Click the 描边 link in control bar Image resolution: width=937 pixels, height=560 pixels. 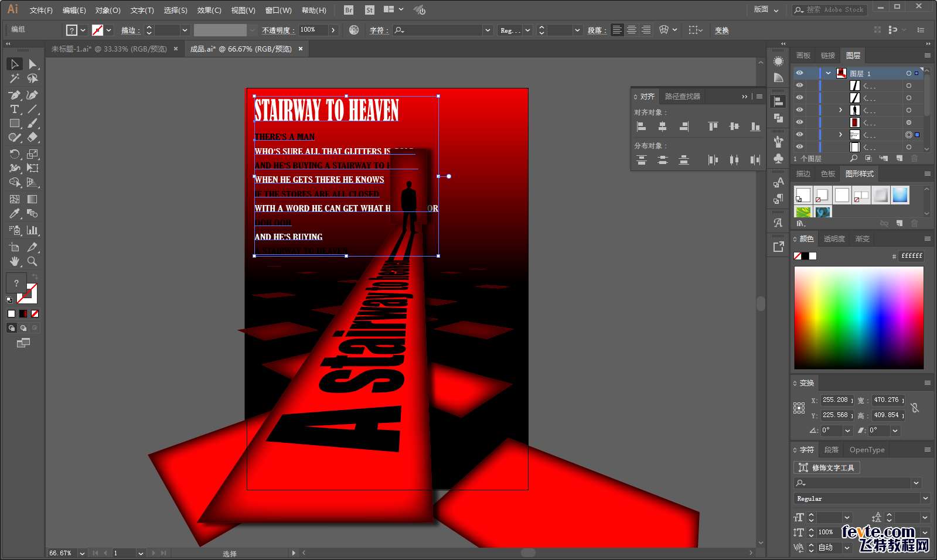coord(130,30)
